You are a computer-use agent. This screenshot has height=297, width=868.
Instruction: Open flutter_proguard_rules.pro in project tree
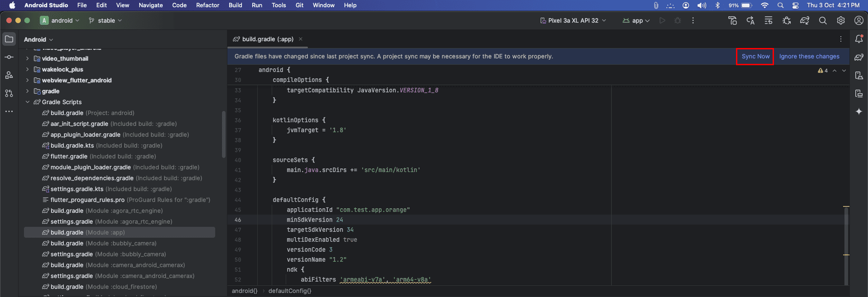(x=87, y=200)
